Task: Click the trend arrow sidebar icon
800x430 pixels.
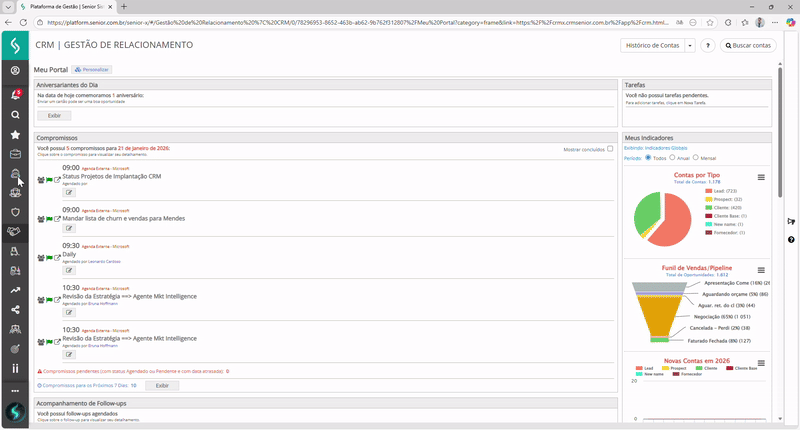Action: coord(15,290)
